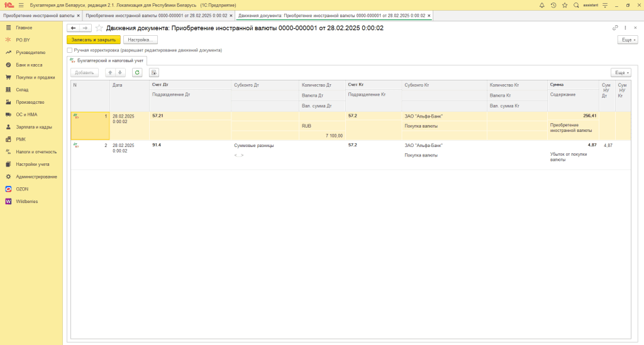
Task: Open Банк и касса sidebar section
Action: (29, 65)
